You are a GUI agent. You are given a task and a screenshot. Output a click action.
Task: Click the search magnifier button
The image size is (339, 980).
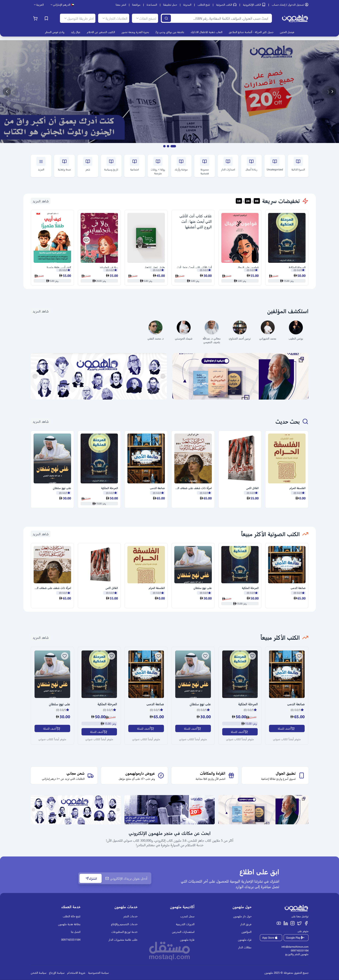pyautogui.click(x=166, y=18)
